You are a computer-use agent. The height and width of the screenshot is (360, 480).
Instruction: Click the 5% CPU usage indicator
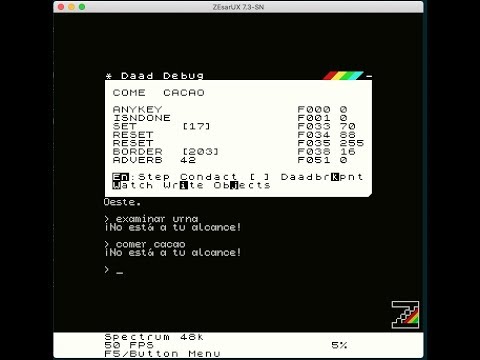click(339, 345)
